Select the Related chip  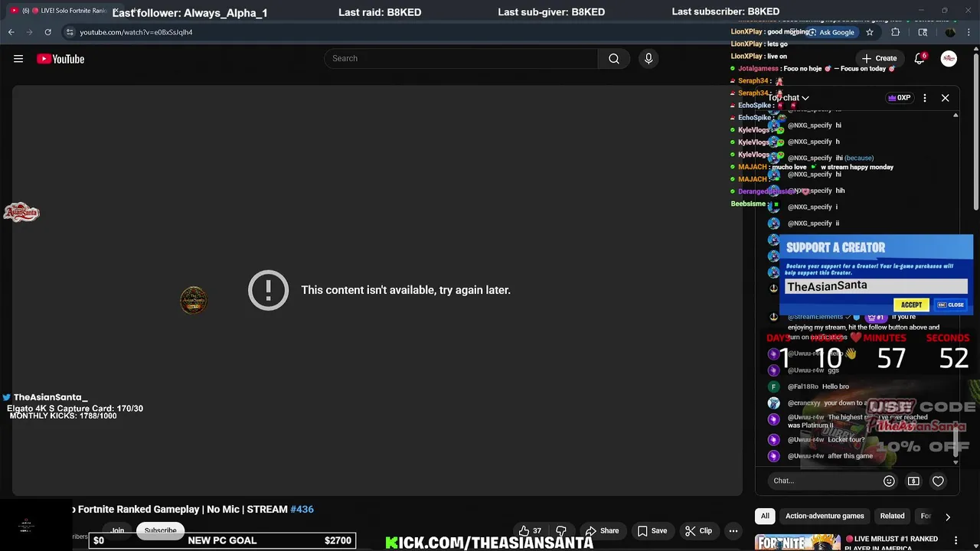click(892, 516)
